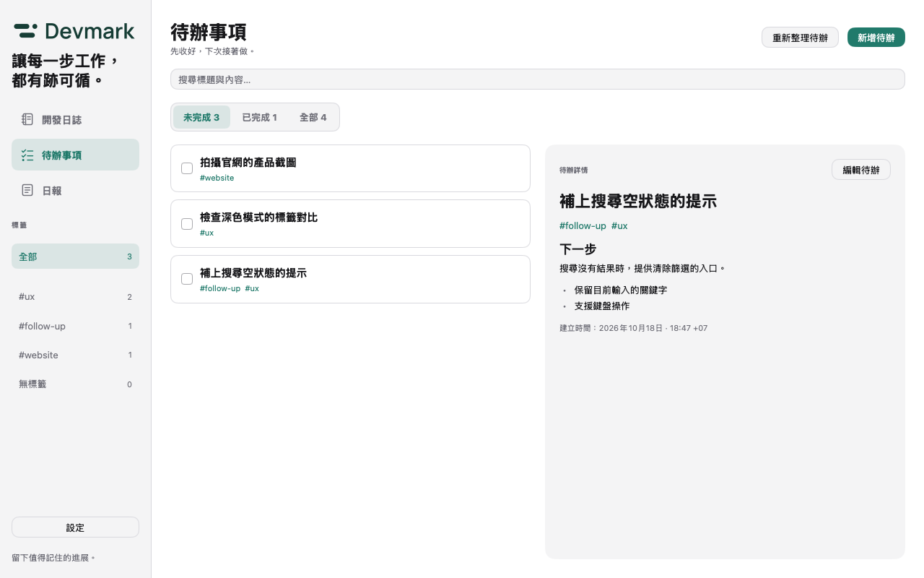Click the 建立時間 timestamp line

click(x=633, y=328)
